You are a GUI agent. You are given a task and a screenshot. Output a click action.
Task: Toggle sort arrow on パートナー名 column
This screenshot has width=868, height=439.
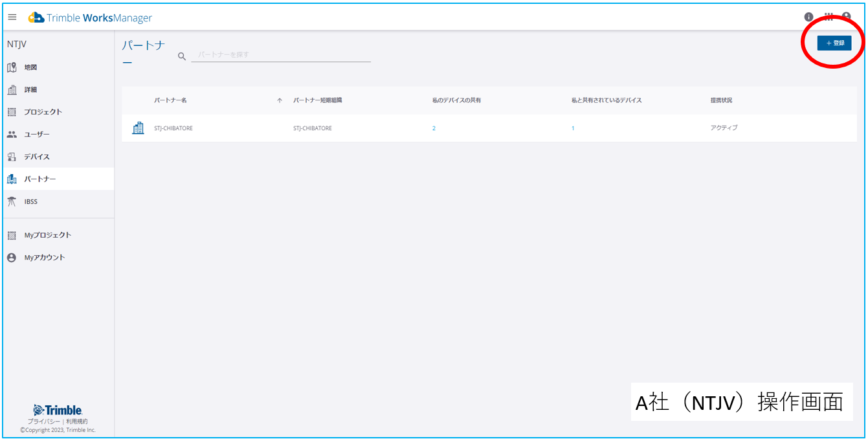[x=280, y=100]
